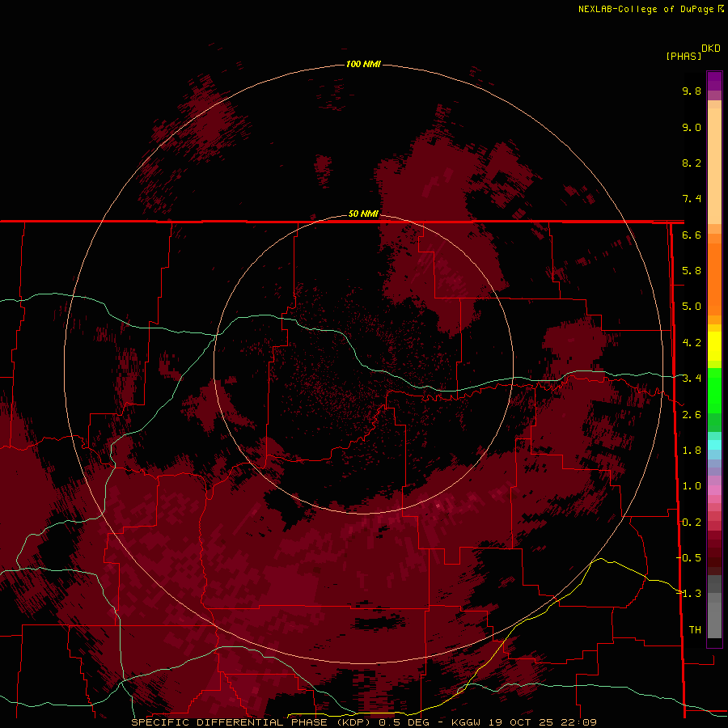The image size is (728, 728).
Task: Select the cyan band of the color bar
Action: point(714,445)
